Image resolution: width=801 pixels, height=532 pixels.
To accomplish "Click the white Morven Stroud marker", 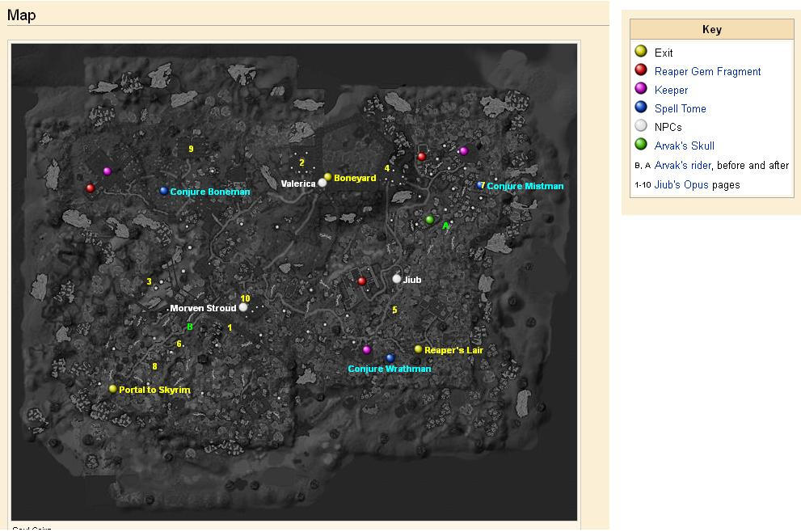I will (243, 307).
